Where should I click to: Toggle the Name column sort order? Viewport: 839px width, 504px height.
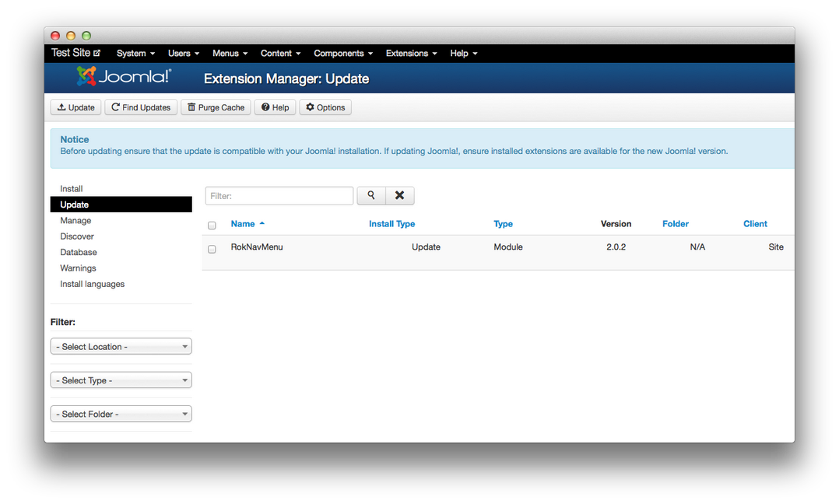pyautogui.click(x=242, y=223)
